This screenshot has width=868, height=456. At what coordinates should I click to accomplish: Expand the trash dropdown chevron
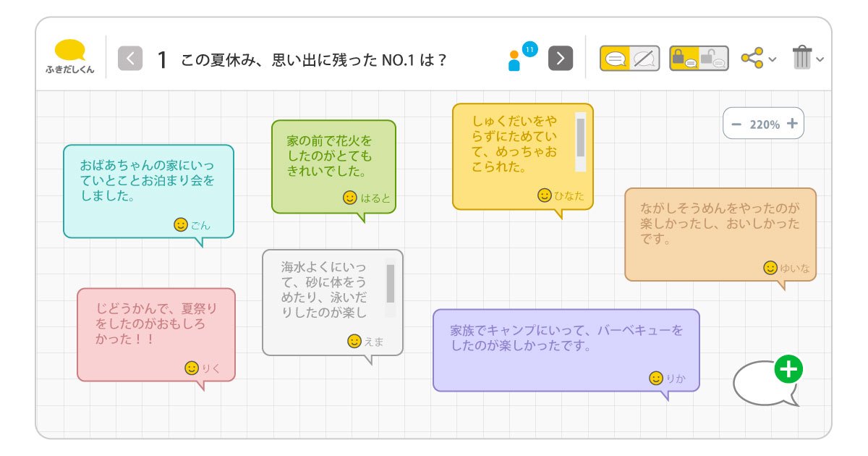(x=819, y=59)
